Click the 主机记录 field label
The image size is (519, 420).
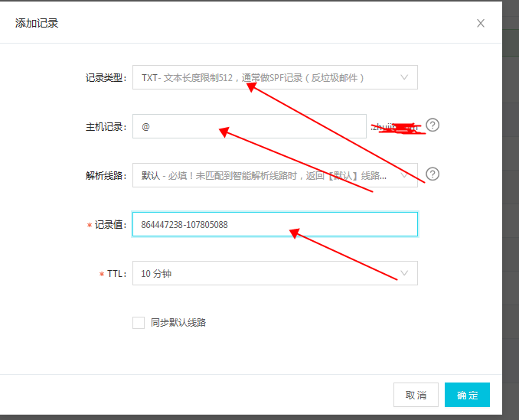pos(104,127)
